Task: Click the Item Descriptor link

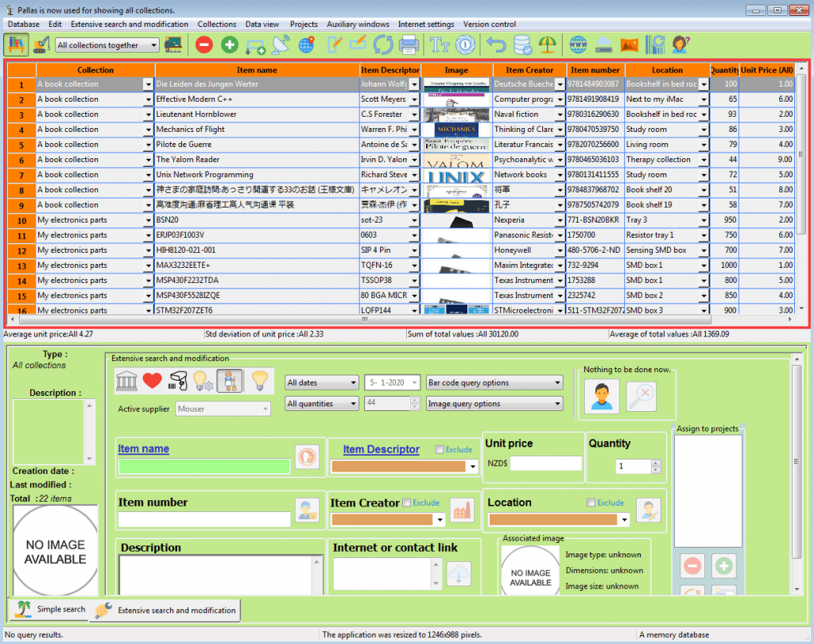Action: (x=381, y=449)
